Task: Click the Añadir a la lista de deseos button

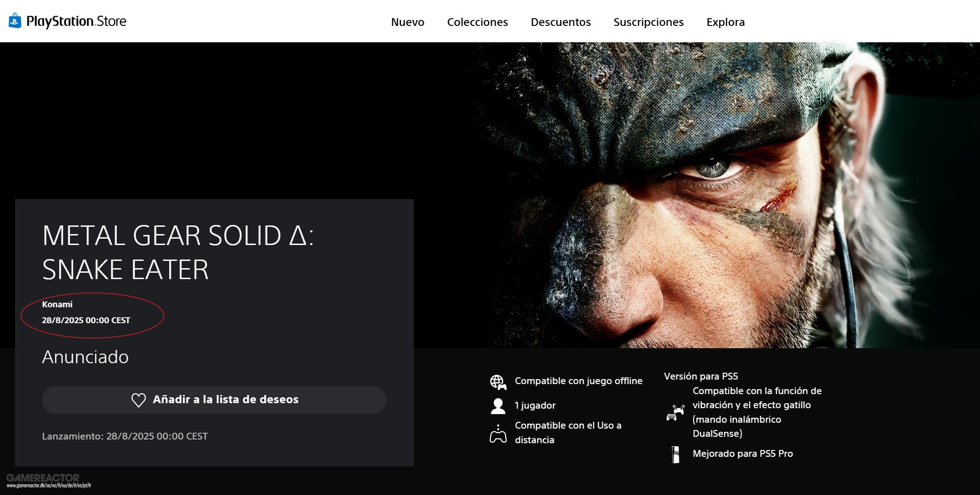Action: [214, 400]
